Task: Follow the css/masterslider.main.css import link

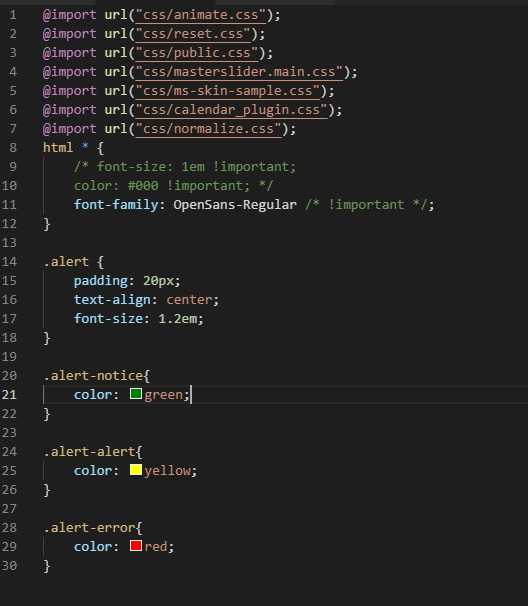Action: [x=239, y=71]
